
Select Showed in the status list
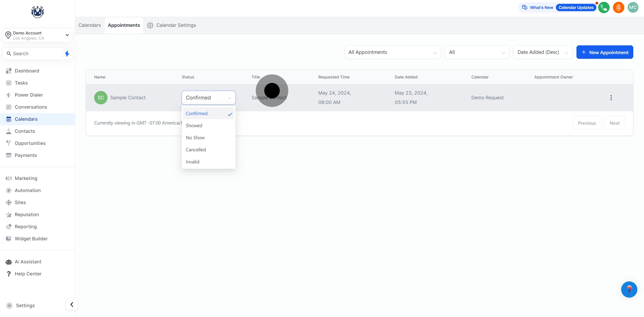194,125
